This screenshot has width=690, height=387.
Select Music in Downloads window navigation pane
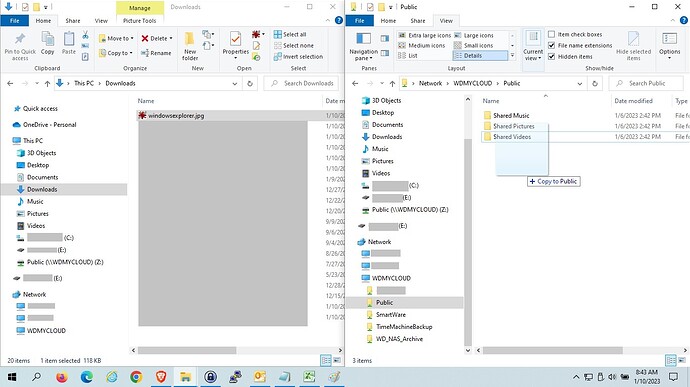click(x=35, y=201)
